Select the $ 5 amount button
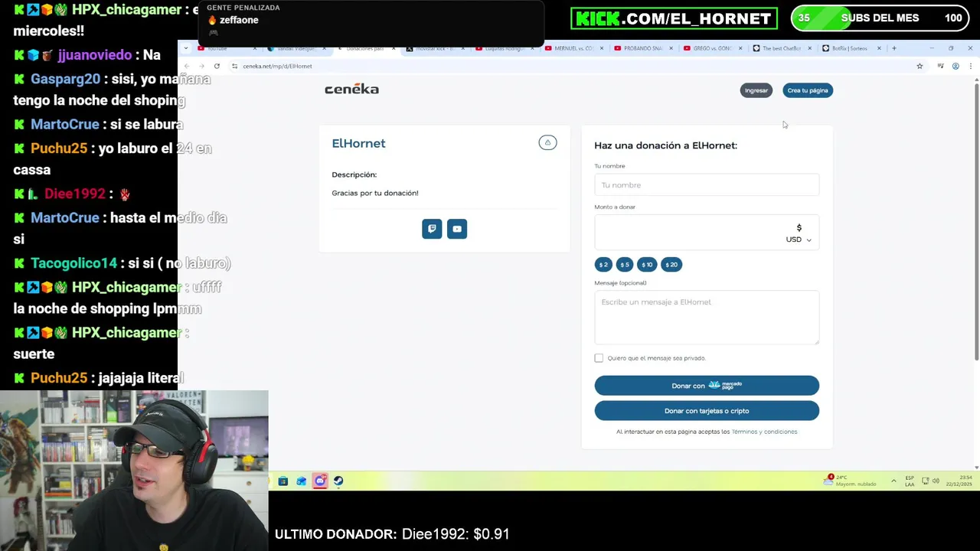The image size is (980, 551). pos(625,264)
